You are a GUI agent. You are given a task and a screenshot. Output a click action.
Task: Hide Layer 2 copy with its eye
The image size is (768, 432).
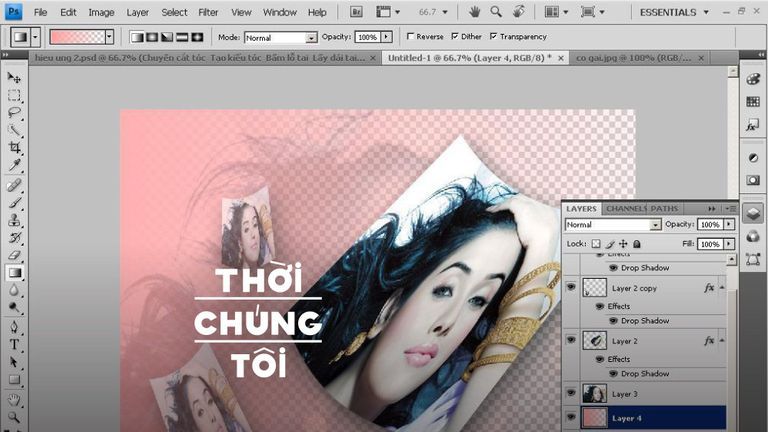[571, 288]
